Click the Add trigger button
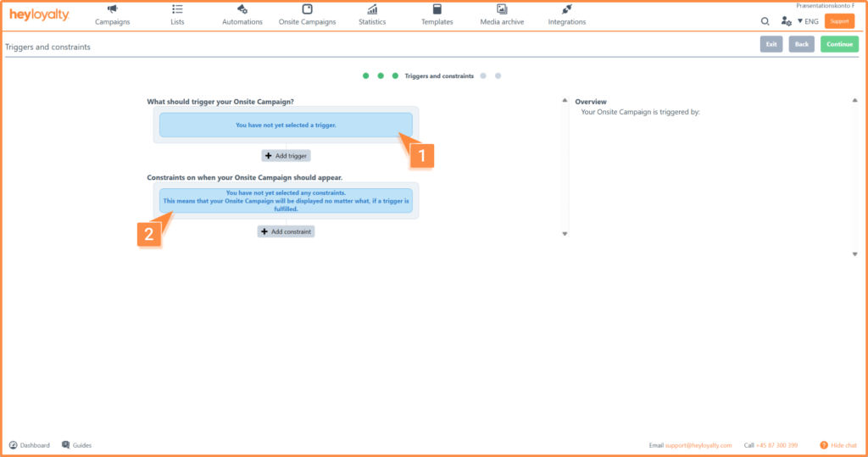The image size is (868, 457). click(x=286, y=156)
